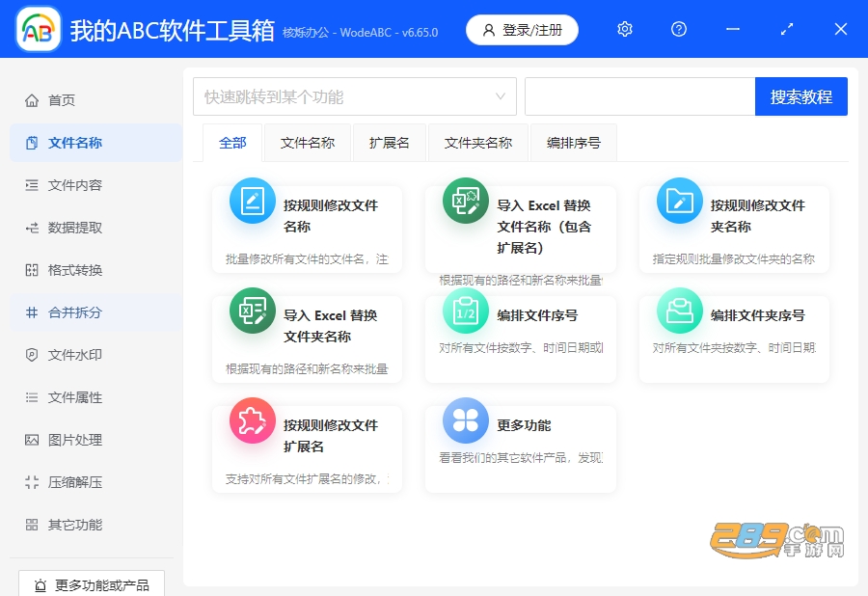Select 文件水印 in the sidebar
Image resolution: width=868 pixels, height=596 pixels.
(x=95, y=355)
